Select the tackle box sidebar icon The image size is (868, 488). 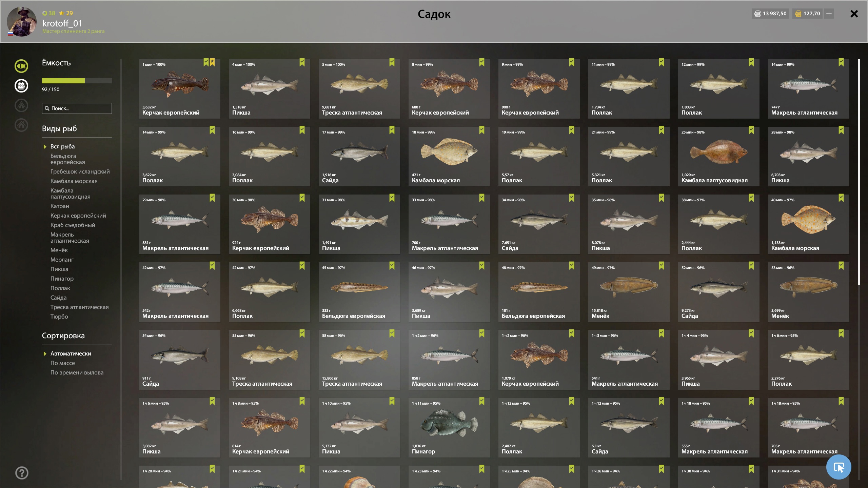pyautogui.click(x=21, y=85)
